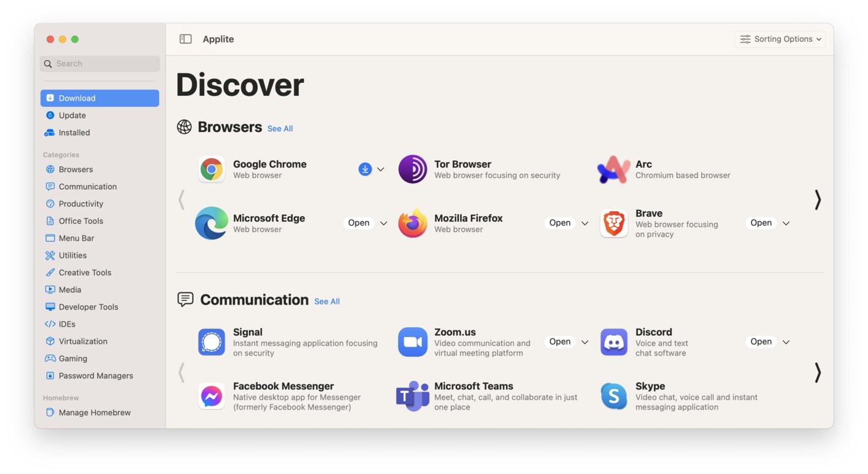
Task: Expand options chevron next to Brave Open
Action: (786, 223)
